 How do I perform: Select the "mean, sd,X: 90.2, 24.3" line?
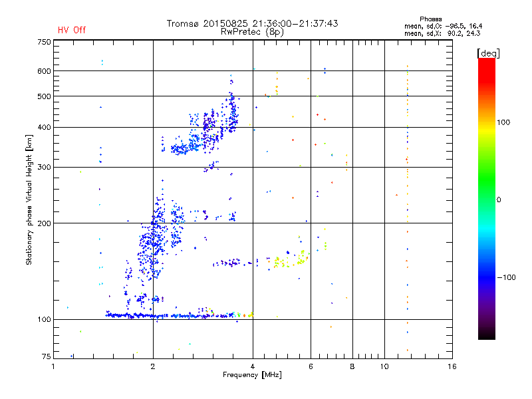pyautogui.click(x=442, y=33)
